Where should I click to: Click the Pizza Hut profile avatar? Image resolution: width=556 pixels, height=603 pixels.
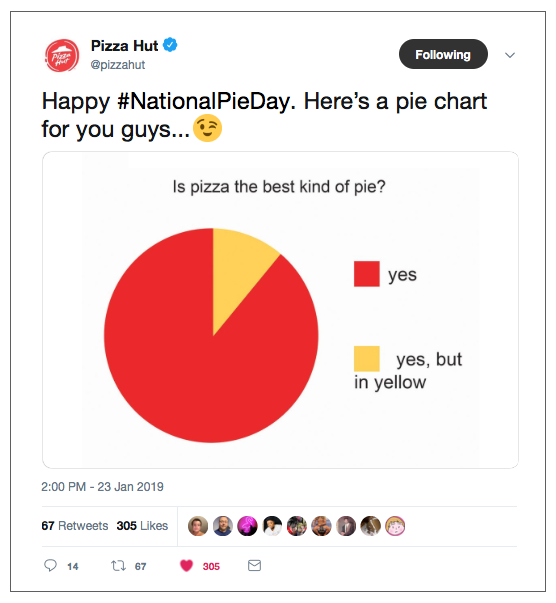point(62,56)
